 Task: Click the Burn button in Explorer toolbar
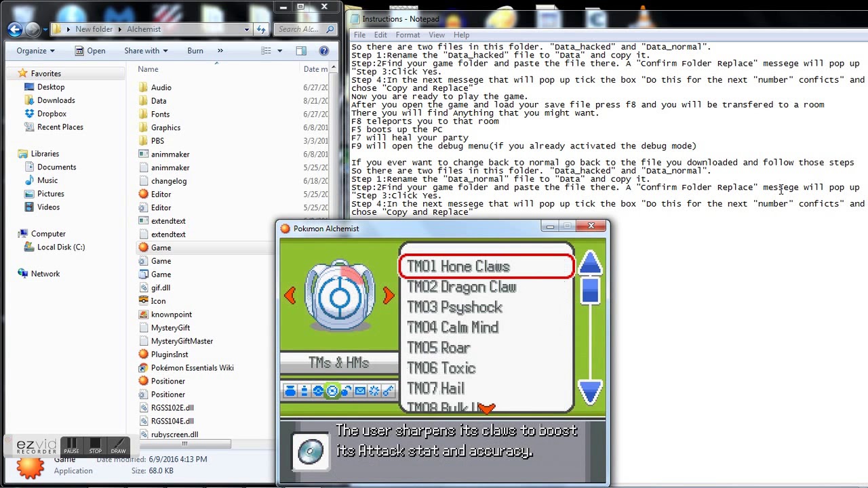point(195,51)
